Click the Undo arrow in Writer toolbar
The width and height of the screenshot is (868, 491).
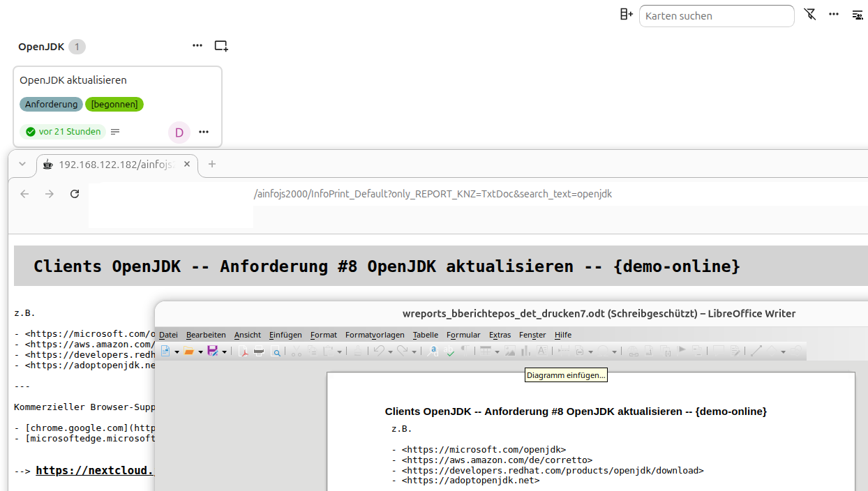point(380,352)
